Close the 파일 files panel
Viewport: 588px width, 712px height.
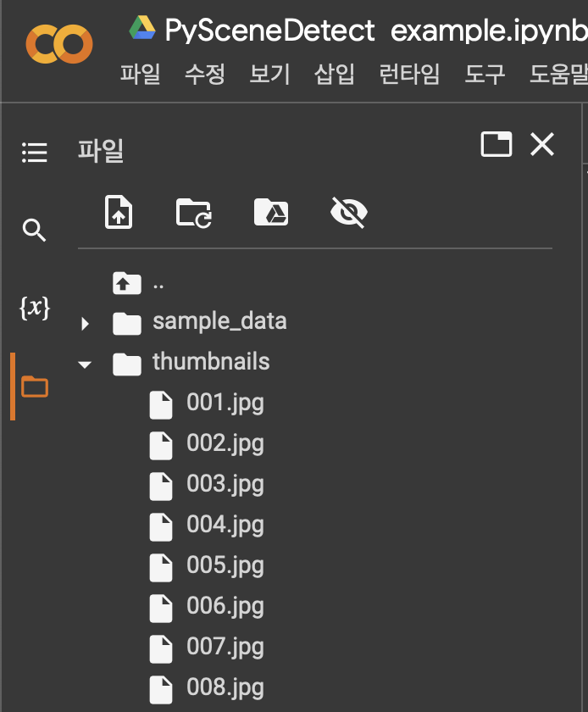pos(542,144)
